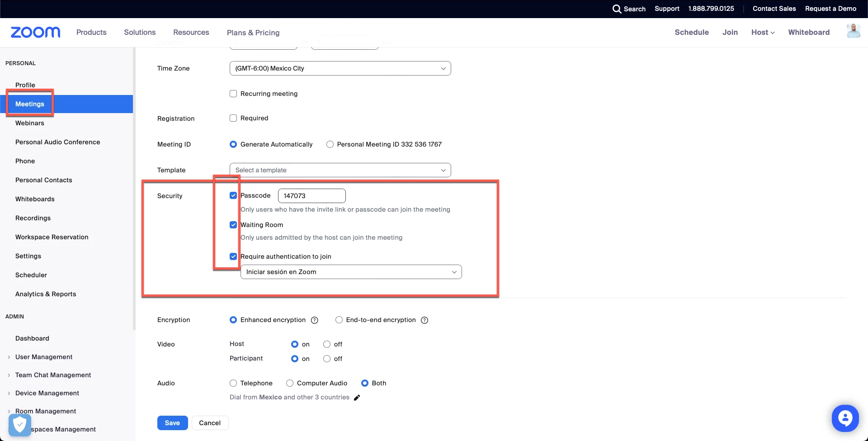868x441 pixels.
Task: Toggle the Recurring meeting checkbox
Action: 233,94
